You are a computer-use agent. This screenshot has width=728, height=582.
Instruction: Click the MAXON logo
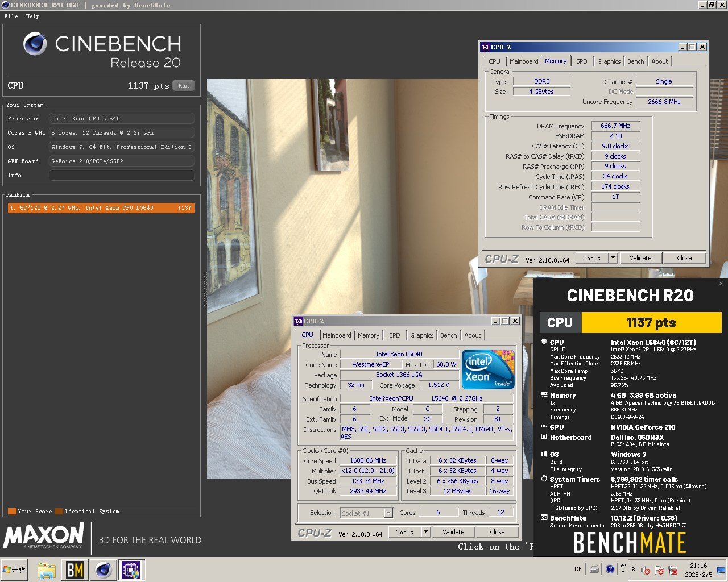tap(44, 537)
